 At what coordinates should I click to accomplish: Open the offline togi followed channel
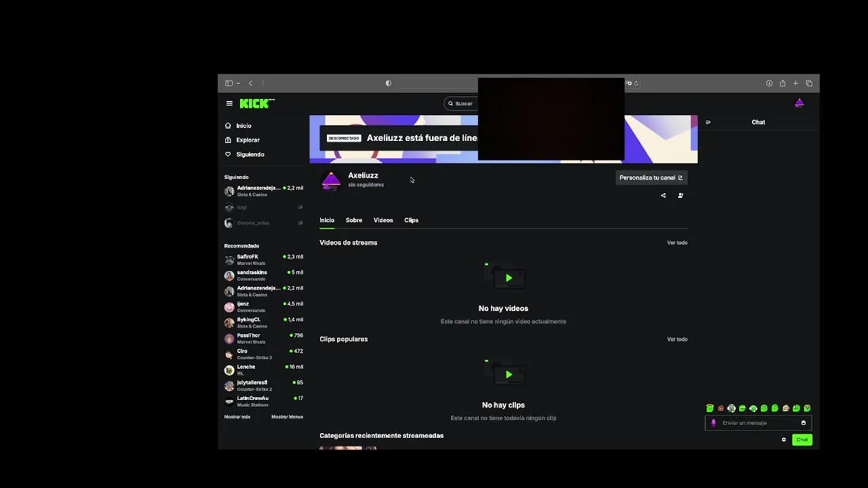[x=264, y=207]
